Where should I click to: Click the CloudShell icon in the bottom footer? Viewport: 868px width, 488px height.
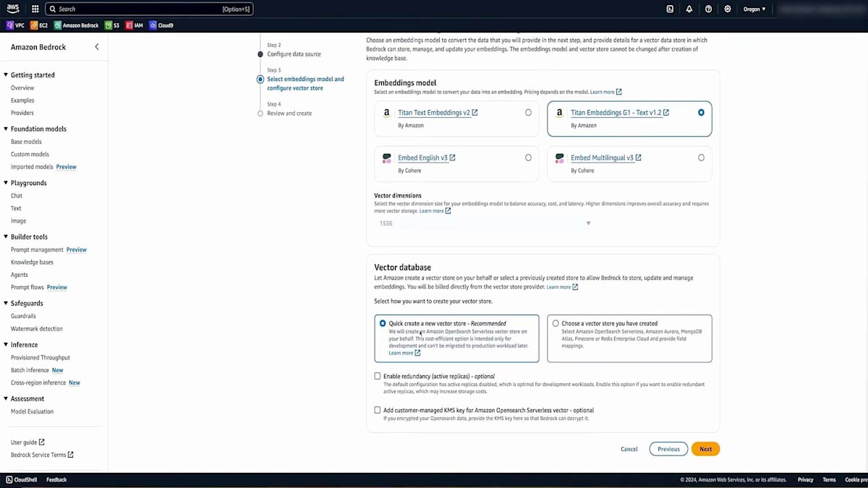pyautogui.click(x=9, y=479)
